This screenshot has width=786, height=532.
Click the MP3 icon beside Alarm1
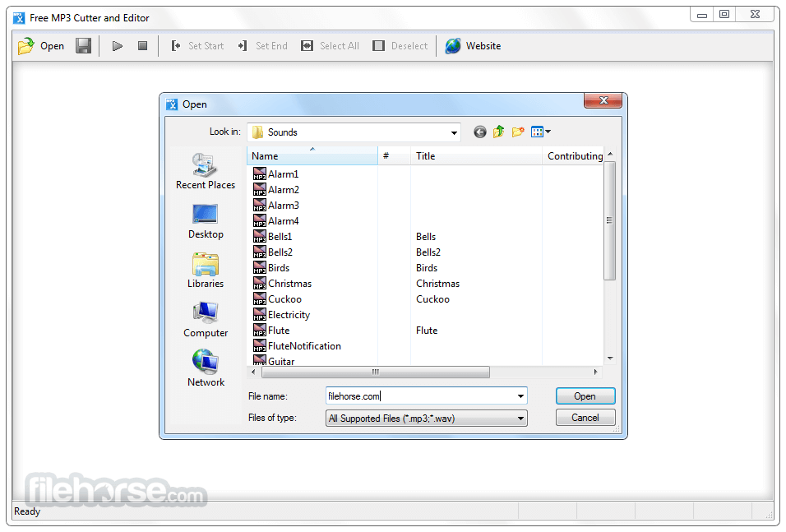pos(260,174)
